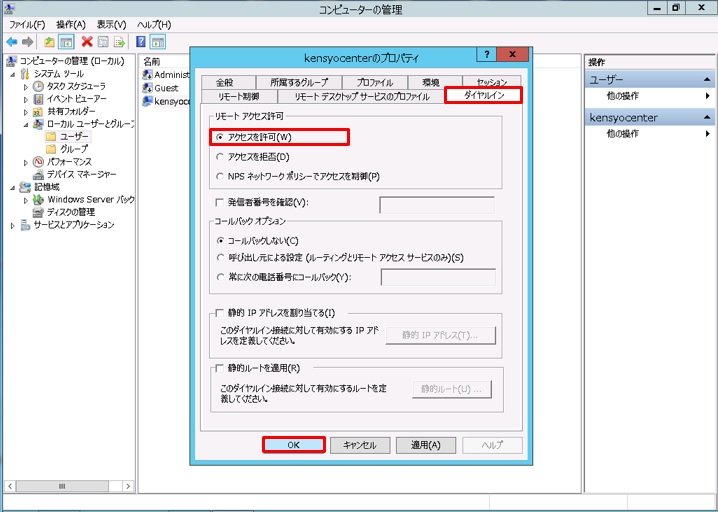Click the Export list toolbar icon
This screenshot has width=718, height=512.
(x=118, y=42)
